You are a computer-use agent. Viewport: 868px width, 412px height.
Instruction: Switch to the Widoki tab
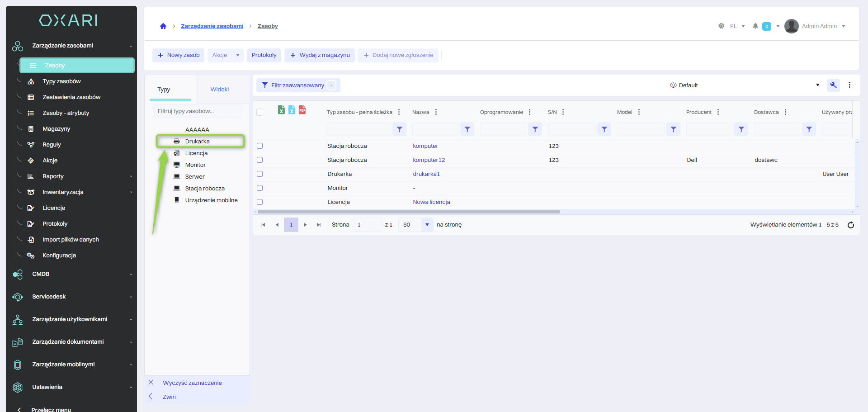click(x=220, y=90)
